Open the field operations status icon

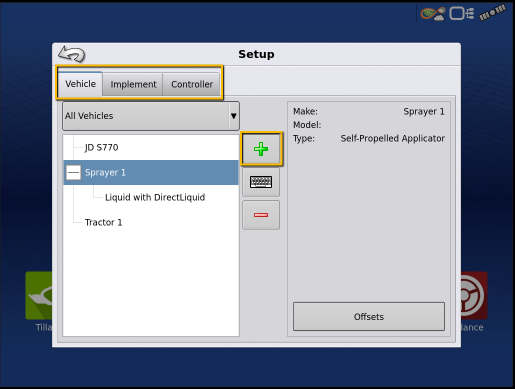(433, 14)
